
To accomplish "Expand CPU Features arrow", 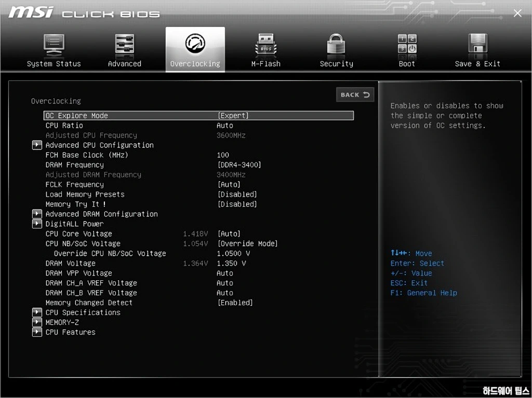I will (37, 332).
